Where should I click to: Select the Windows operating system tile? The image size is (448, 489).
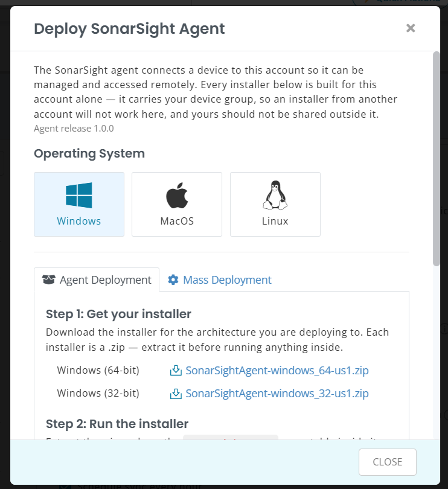point(79,204)
